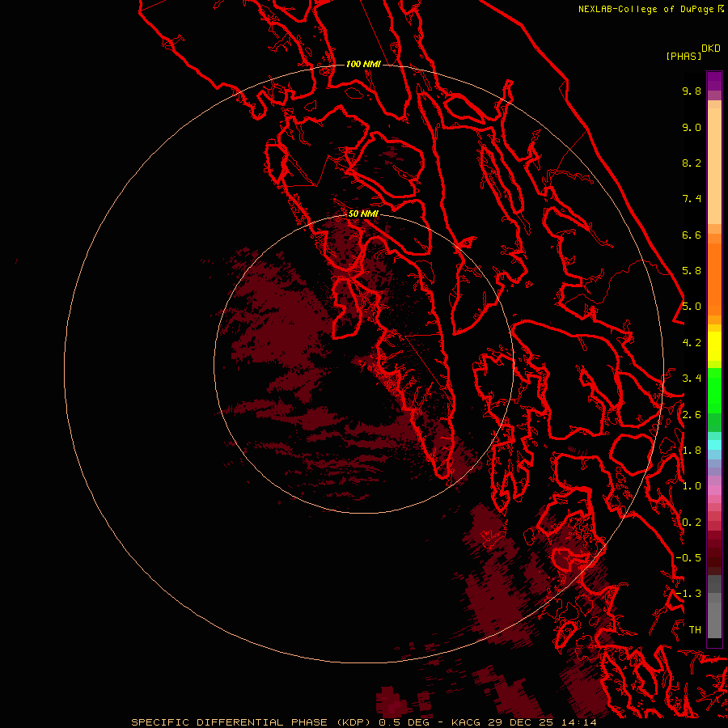Click the 5.8 scale value
Screen dimensions: 728x728
692,271
